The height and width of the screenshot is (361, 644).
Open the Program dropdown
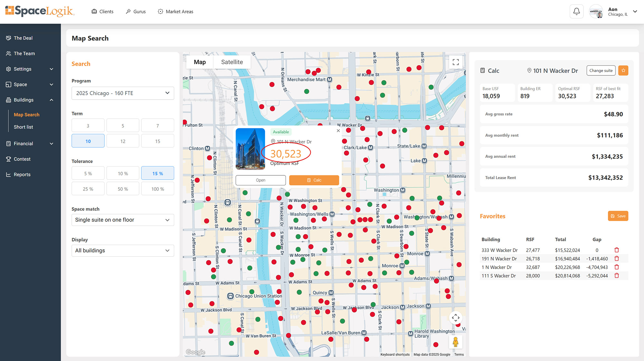click(123, 93)
